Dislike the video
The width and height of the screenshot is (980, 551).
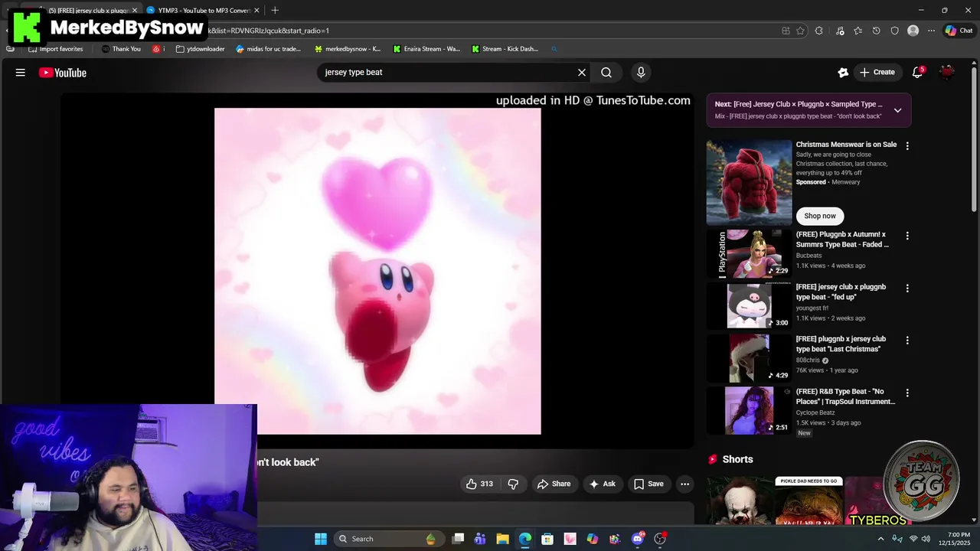(x=513, y=484)
